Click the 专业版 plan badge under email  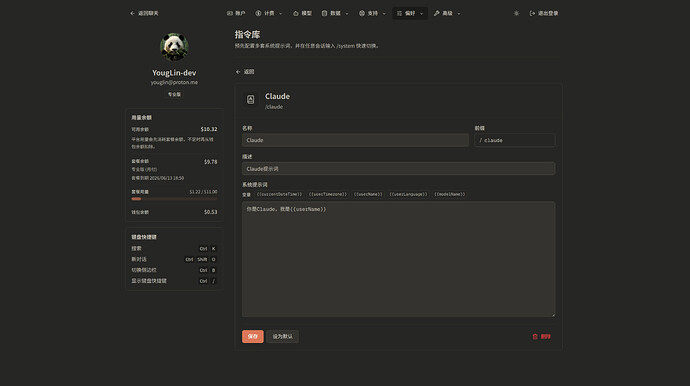(x=174, y=94)
